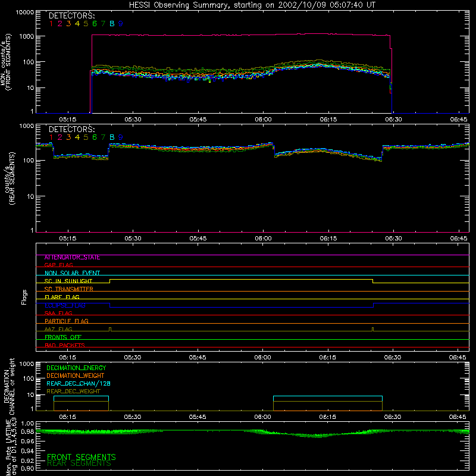Click the 1.00 tick on livetime y-axis
The height and width of the screenshot is (476, 476).
coord(27,424)
